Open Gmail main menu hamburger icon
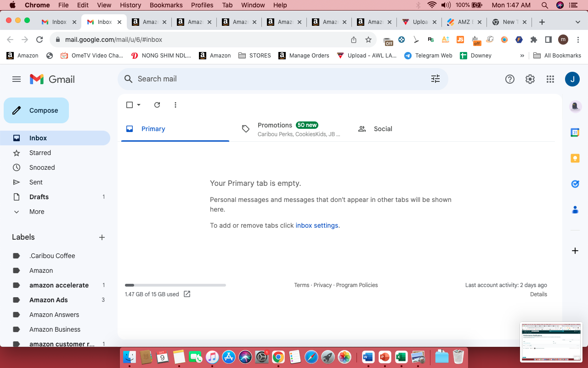The width and height of the screenshot is (588, 368). click(x=17, y=79)
